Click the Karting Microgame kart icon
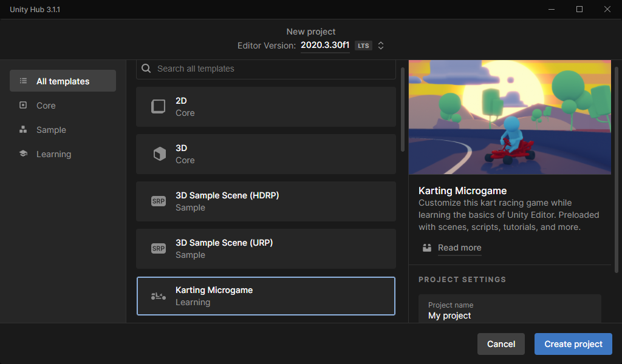 point(158,295)
